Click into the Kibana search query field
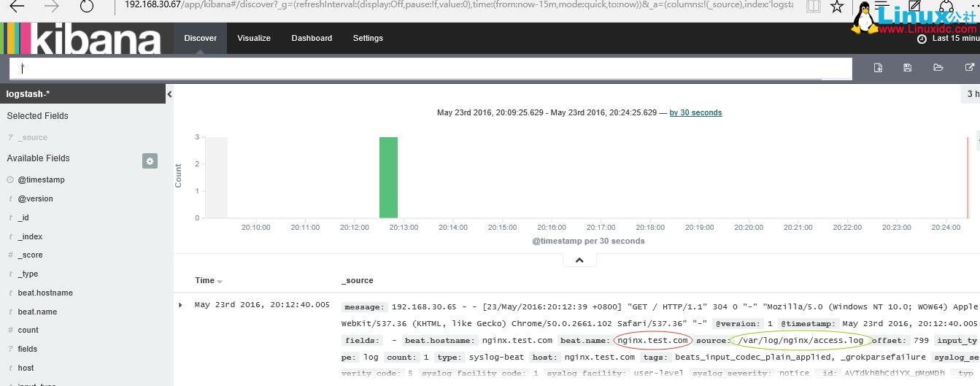This screenshot has width=980, height=386. point(431,68)
